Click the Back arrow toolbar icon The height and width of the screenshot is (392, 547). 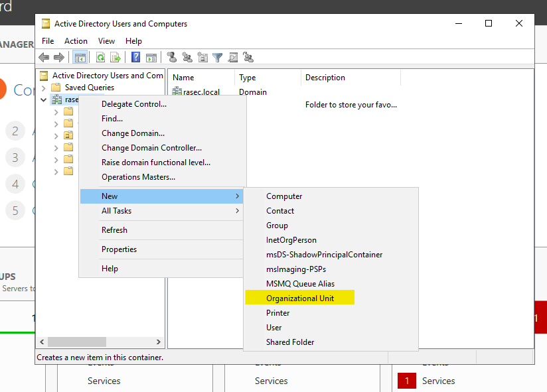tap(44, 57)
